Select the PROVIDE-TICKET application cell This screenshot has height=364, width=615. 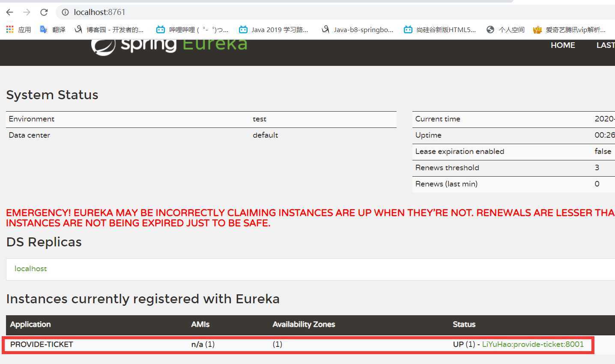coord(42,344)
